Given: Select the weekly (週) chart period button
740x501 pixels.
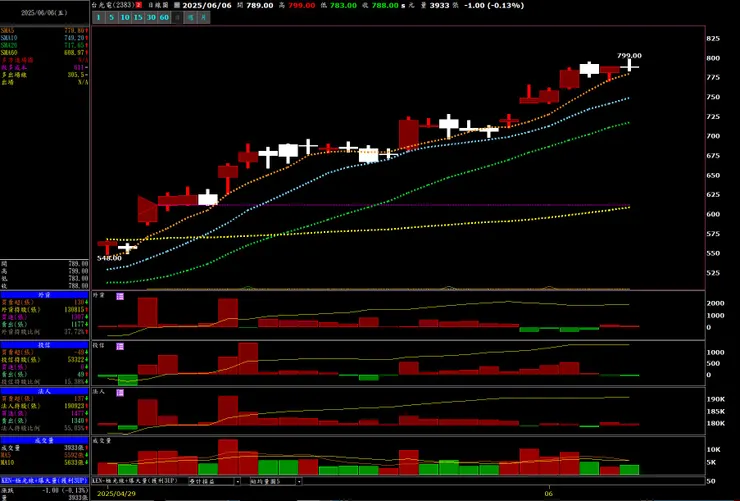Looking at the screenshot, I should [x=190, y=17].
